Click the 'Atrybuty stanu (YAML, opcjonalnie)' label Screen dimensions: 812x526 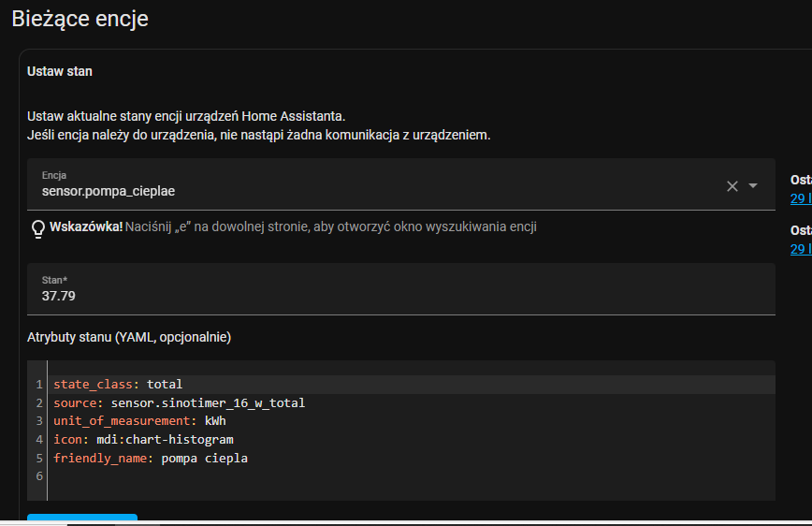point(129,337)
